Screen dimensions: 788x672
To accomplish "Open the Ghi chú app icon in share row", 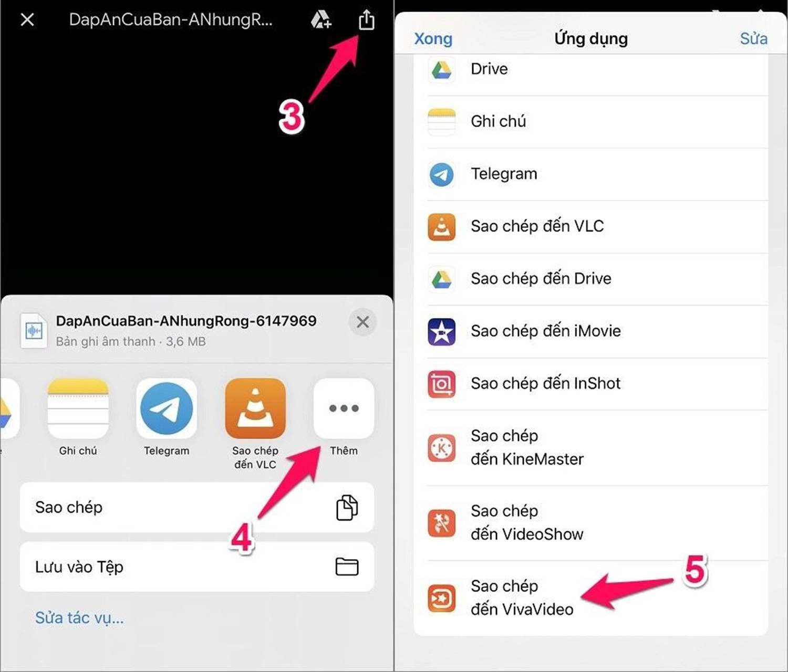I will [78, 408].
